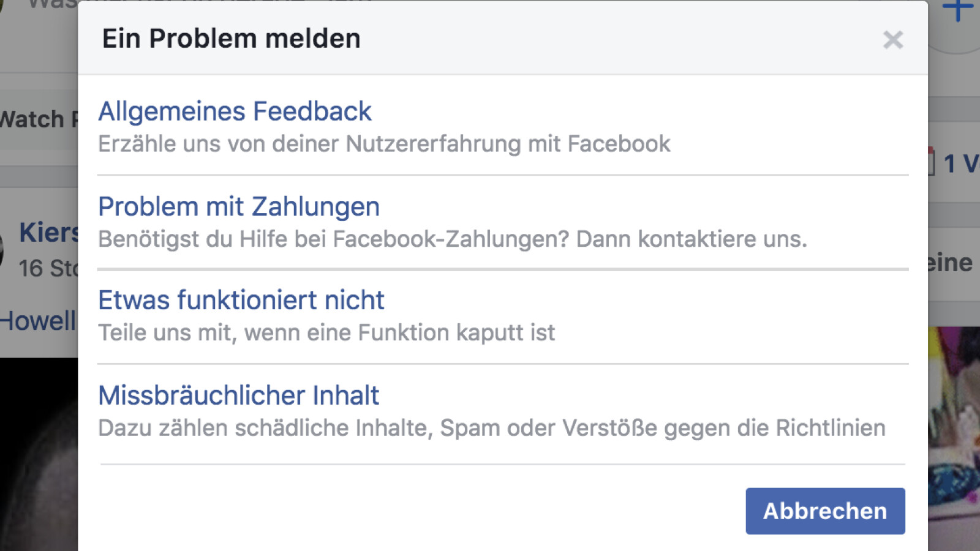Image resolution: width=980 pixels, height=551 pixels.
Task: Click the "Erzähle uns von deiner Nutzererfahrung" description
Action: 384,144
